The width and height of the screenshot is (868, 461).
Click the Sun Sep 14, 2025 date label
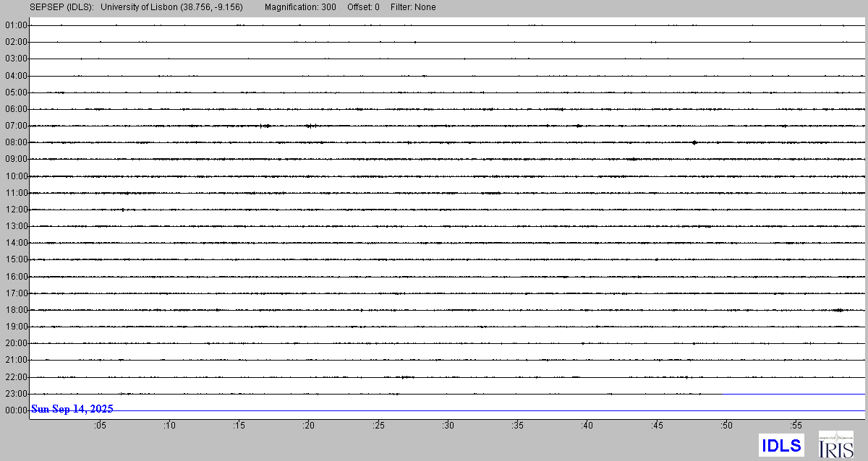(72, 409)
